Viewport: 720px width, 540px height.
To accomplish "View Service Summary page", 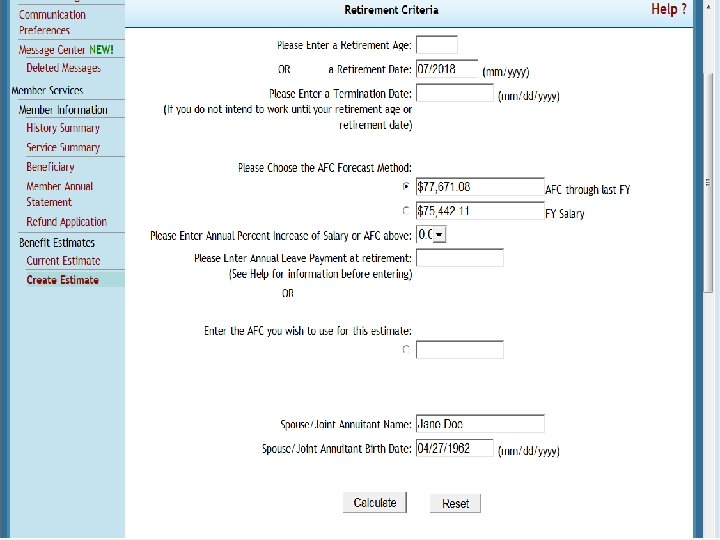I will 63,147.
